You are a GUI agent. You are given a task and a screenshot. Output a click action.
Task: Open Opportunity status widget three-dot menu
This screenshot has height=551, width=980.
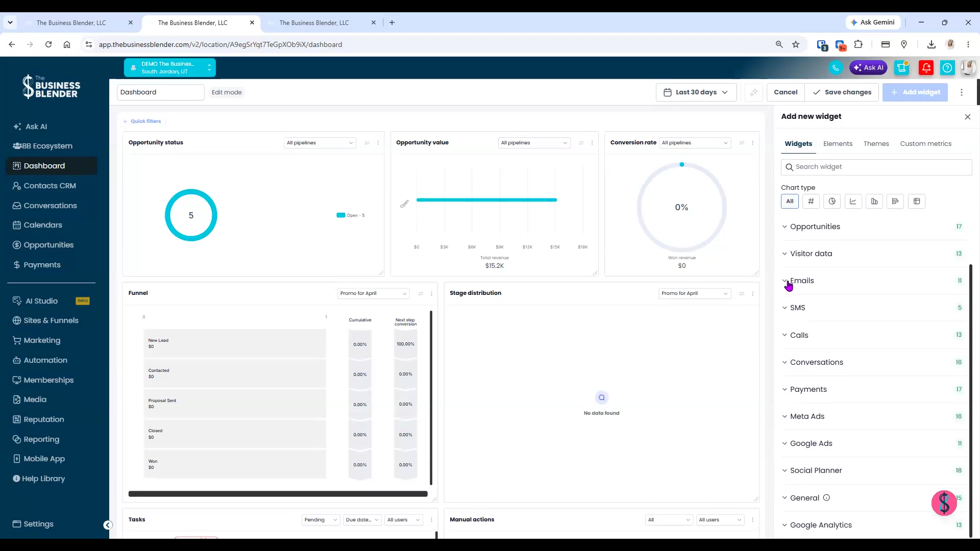(x=378, y=143)
